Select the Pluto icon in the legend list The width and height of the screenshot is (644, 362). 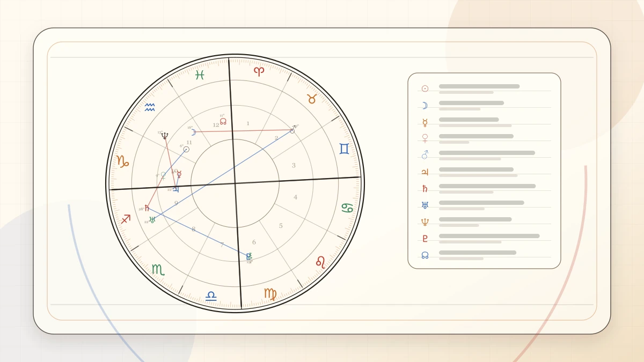coord(425,239)
